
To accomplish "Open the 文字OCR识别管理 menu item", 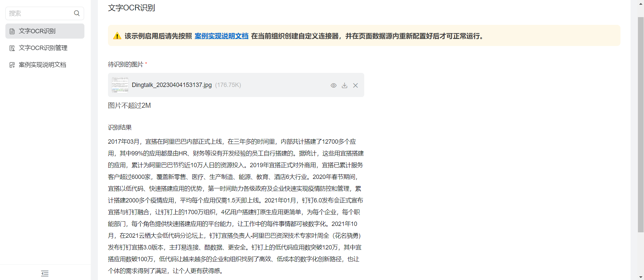I will [x=45, y=48].
